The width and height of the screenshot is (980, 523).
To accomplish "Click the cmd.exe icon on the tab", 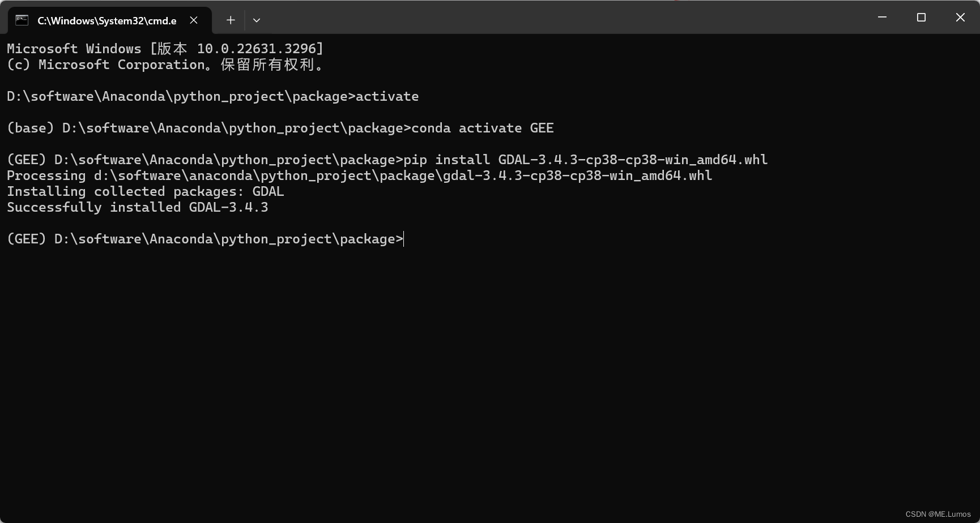I will coord(22,20).
